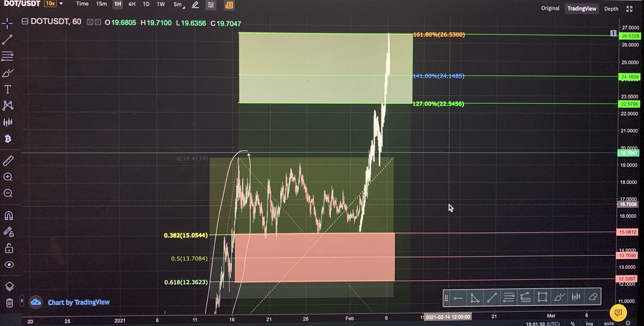Toggle lock all drawing tools
This screenshot has height=326, width=644.
8,248
